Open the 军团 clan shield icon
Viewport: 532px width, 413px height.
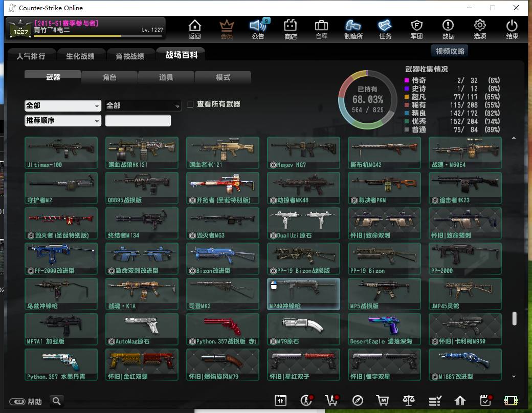[416, 29]
